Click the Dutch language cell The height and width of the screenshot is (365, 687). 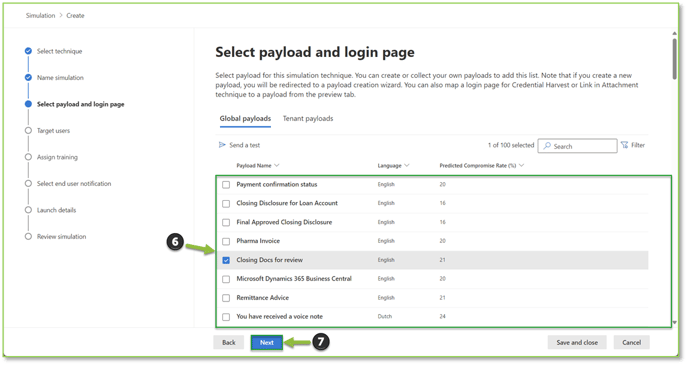(x=385, y=316)
